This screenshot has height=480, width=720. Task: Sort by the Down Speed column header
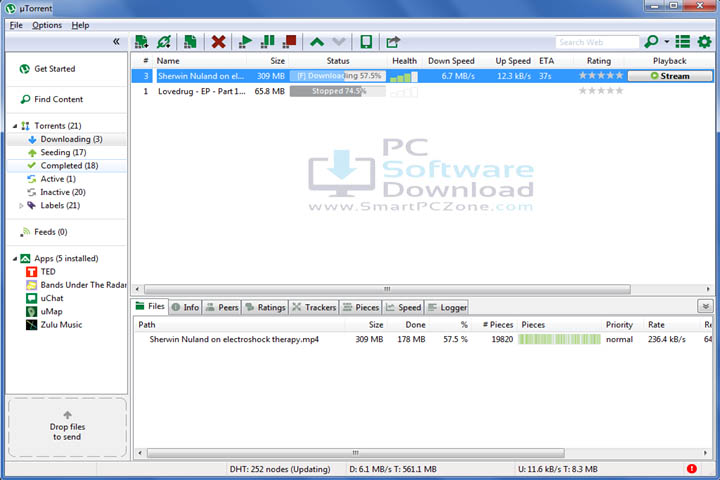point(451,61)
